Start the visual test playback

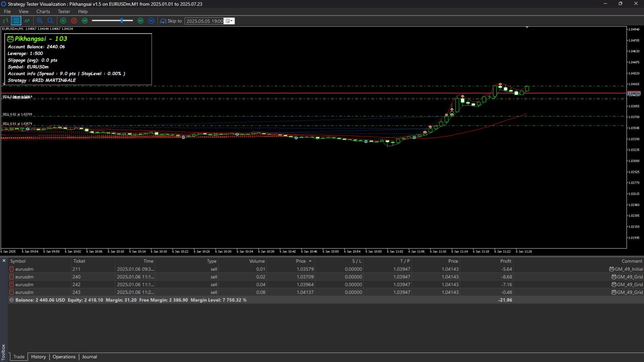[63, 21]
